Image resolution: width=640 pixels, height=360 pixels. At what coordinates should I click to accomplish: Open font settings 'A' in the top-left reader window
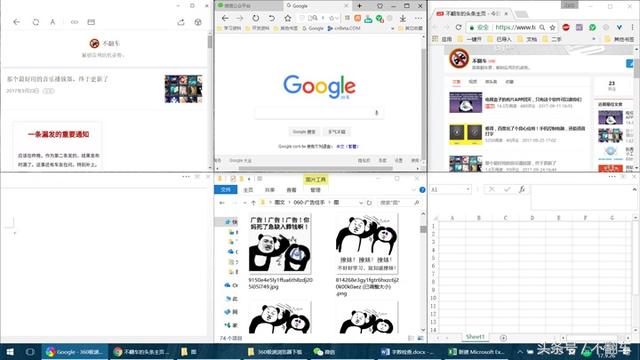coord(53,22)
